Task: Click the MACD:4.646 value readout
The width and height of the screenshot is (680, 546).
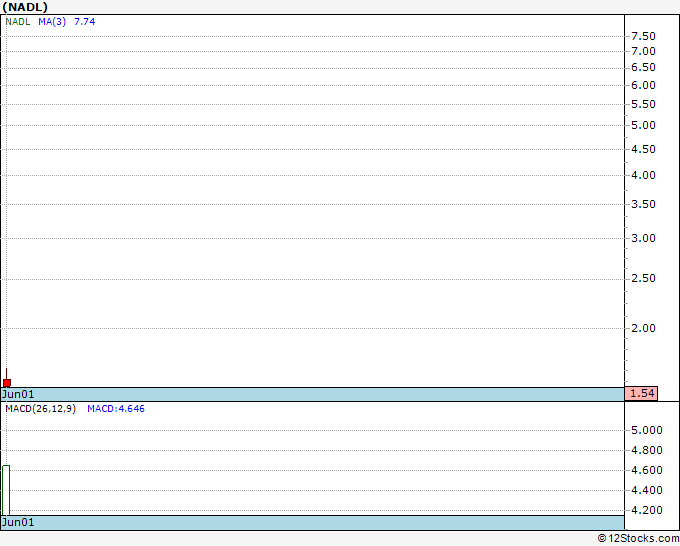Action: pos(116,409)
